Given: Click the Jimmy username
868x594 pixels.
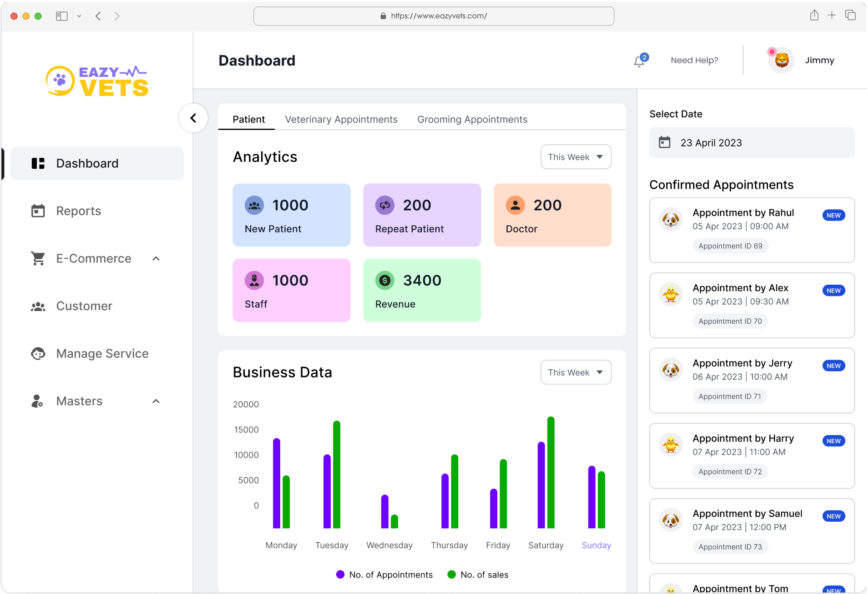Looking at the screenshot, I should pyautogui.click(x=820, y=60).
